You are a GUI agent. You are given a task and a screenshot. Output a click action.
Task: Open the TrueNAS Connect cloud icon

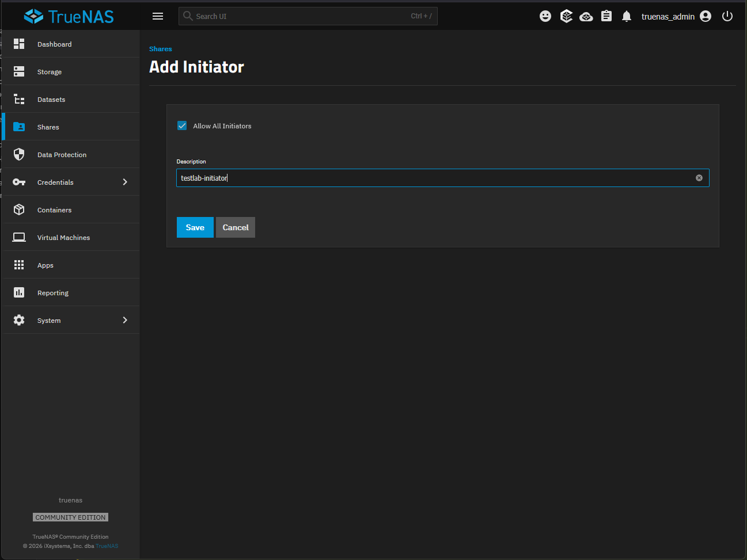click(586, 16)
